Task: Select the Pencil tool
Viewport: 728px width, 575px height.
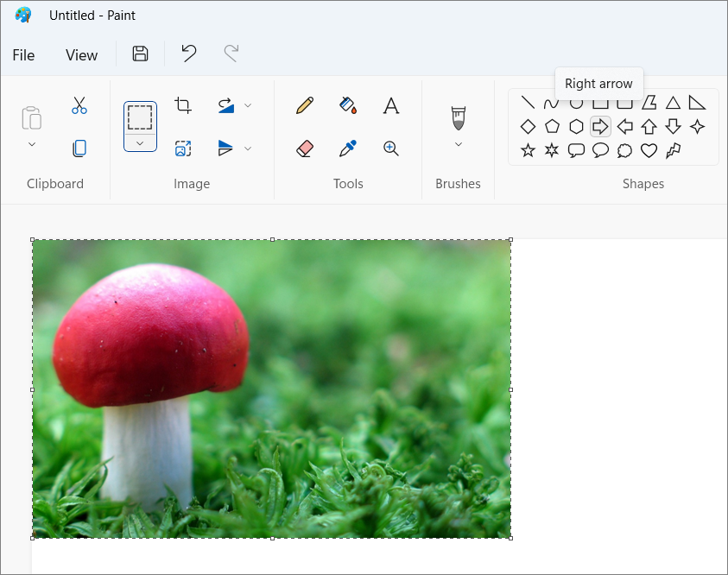Action: 305,105
